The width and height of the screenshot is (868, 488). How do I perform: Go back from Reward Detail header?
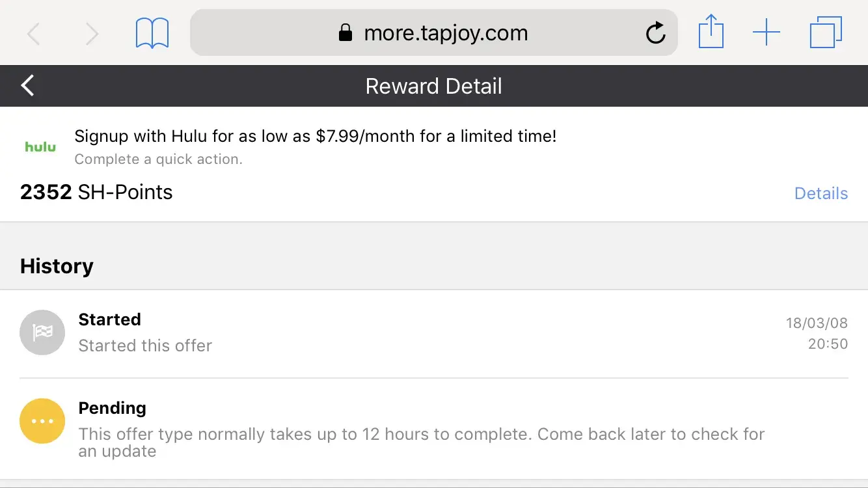coord(27,86)
